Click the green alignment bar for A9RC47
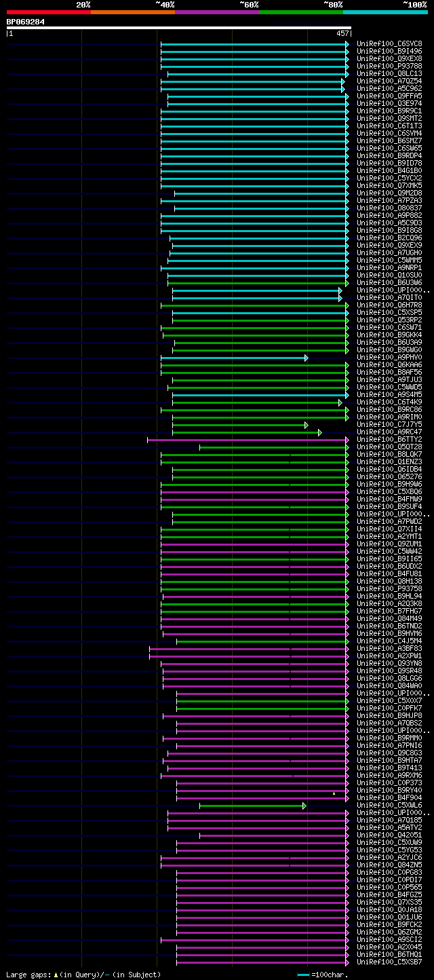This screenshot has width=434, height=980. 247,432
